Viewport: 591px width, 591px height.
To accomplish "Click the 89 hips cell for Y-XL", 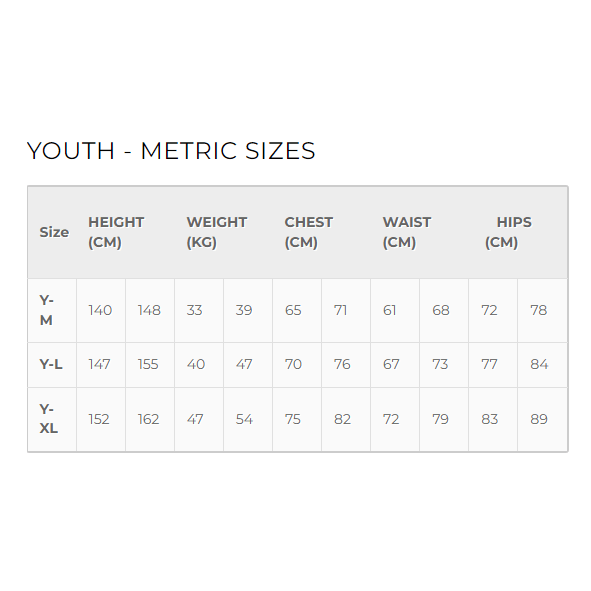I will pyautogui.click(x=539, y=419).
